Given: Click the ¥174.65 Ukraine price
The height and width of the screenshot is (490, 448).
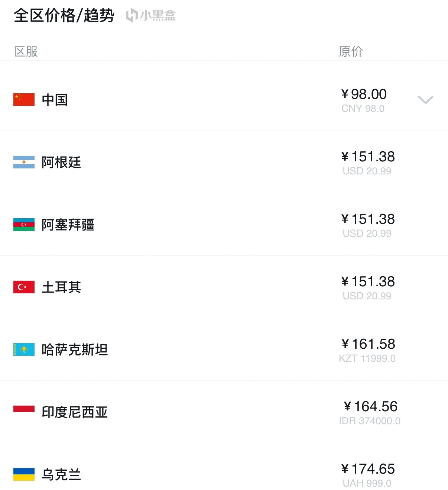Looking at the screenshot, I should click(x=368, y=469).
